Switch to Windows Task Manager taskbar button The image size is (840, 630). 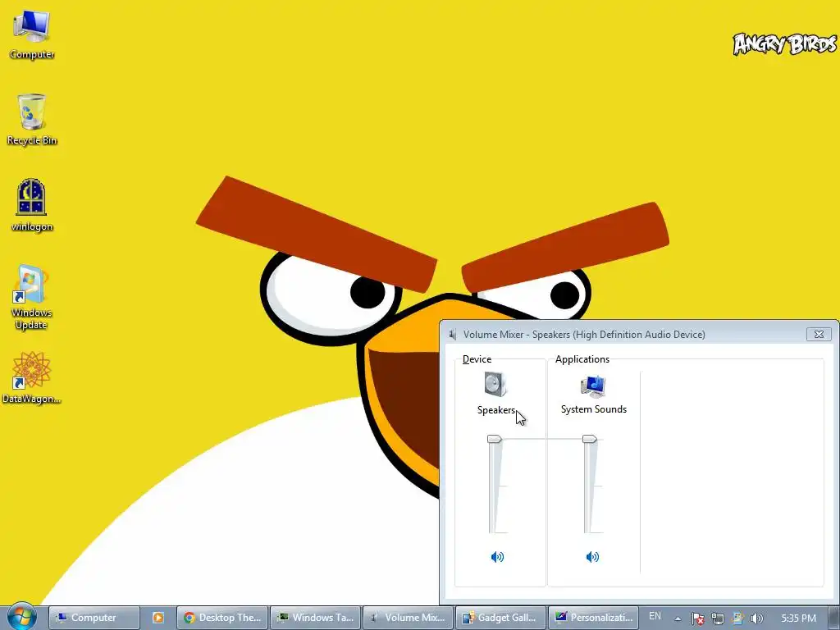[x=316, y=618]
